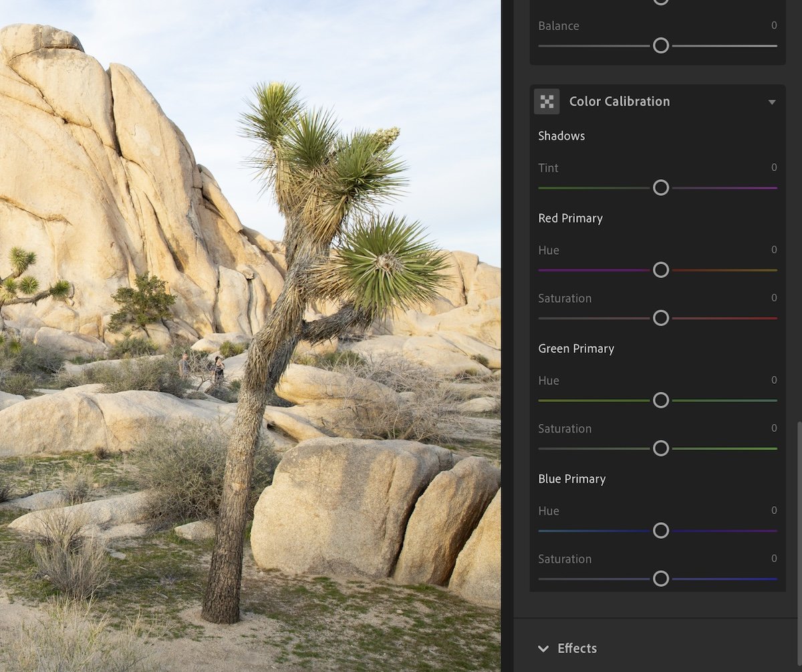
Task: Select the Green Primary Saturation slider knob
Action: coord(661,448)
